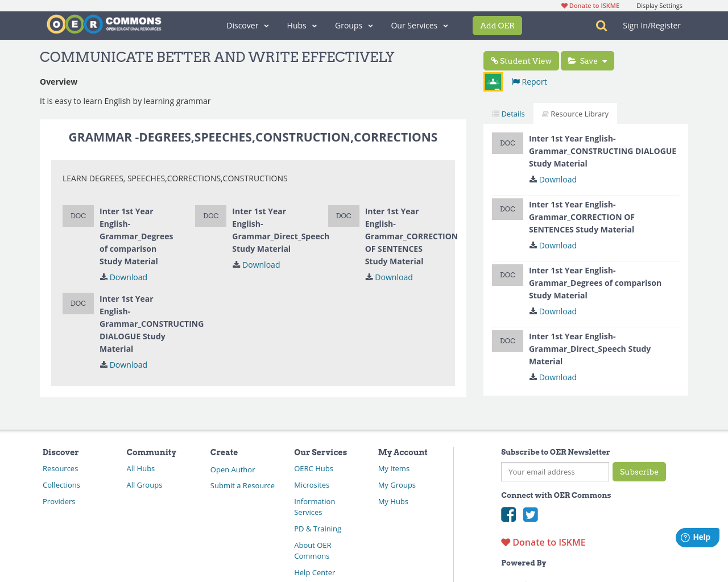Open the Help chat widget
The image size is (728, 582).
[697, 537]
